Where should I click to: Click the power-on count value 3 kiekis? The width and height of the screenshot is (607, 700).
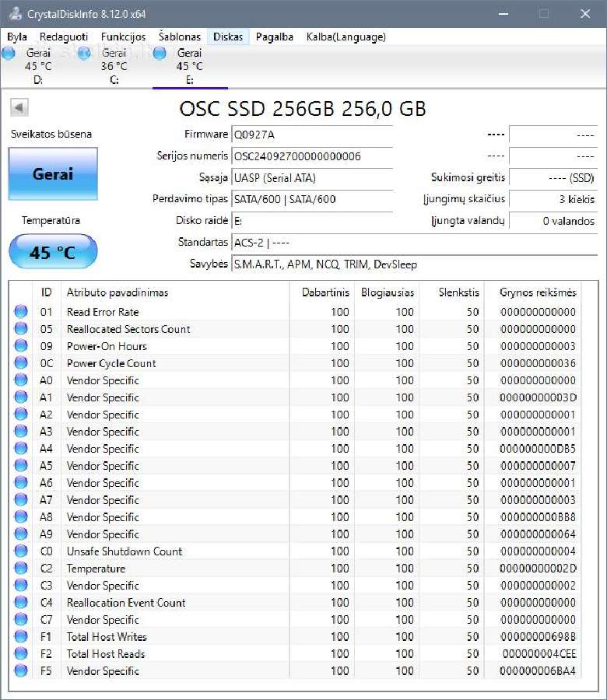point(553,199)
